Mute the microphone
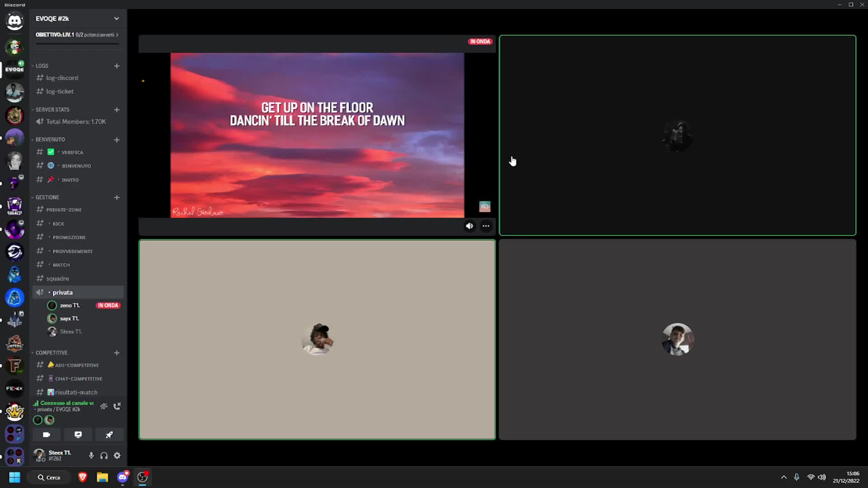The width and height of the screenshot is (868, 488). (91, 455)
